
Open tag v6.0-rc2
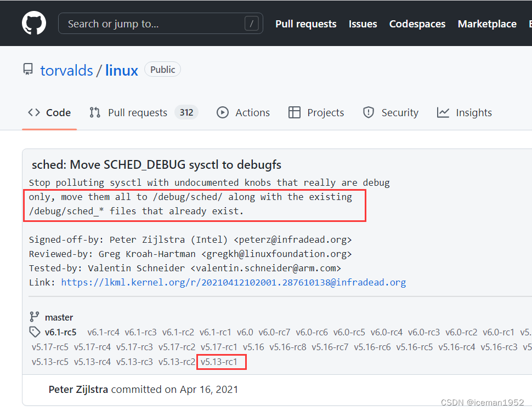(461, 332)
